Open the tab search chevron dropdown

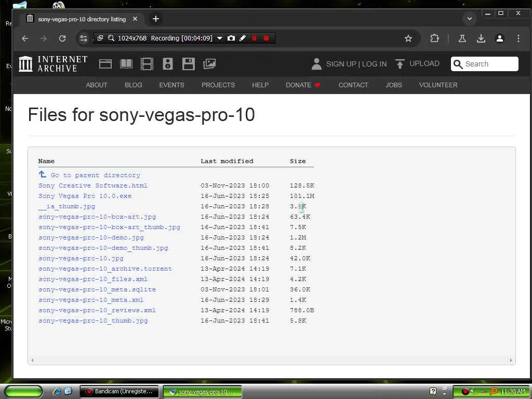click(x=470, y=19)
